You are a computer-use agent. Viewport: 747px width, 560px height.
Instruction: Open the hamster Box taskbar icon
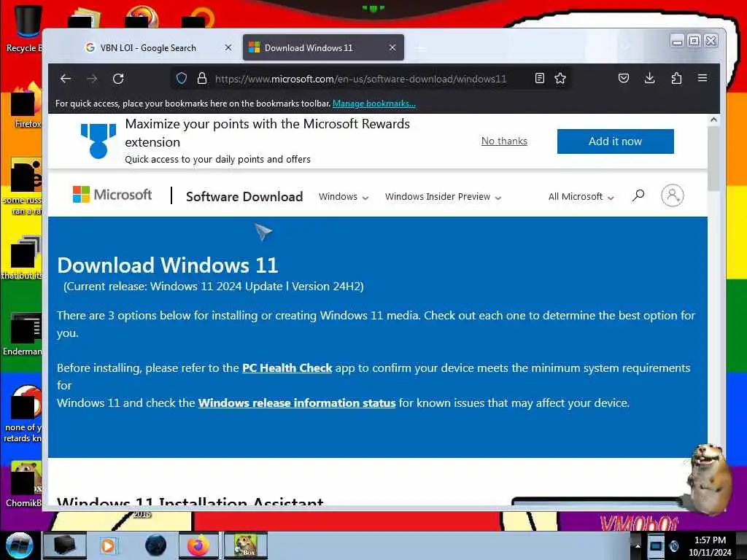point(245,545)
